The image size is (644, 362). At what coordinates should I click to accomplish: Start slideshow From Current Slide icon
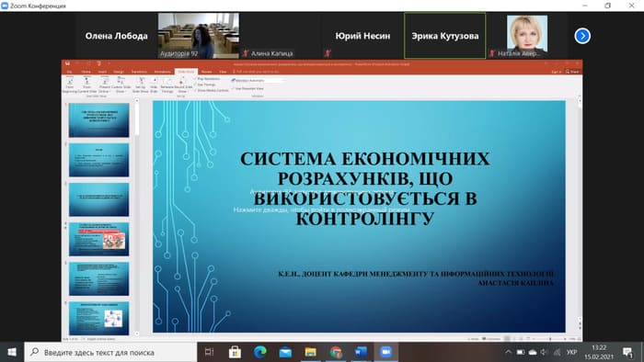(x=87, y=85)
